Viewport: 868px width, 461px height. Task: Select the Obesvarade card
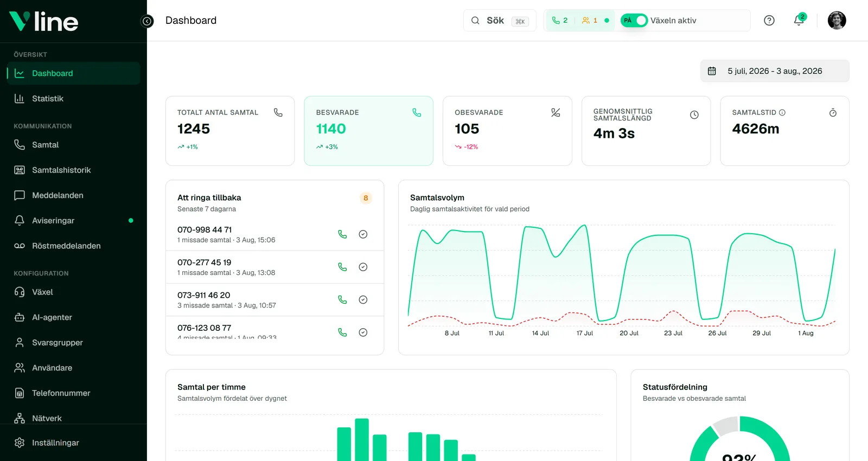[507, 131]
